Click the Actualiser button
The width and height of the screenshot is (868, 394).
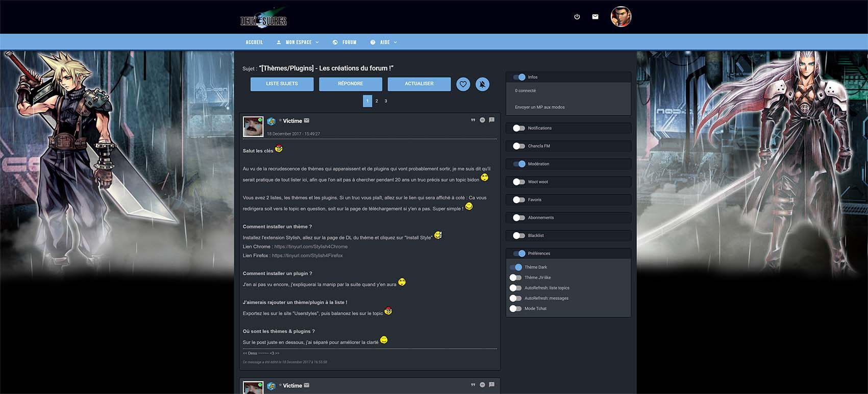coord(419,84)
